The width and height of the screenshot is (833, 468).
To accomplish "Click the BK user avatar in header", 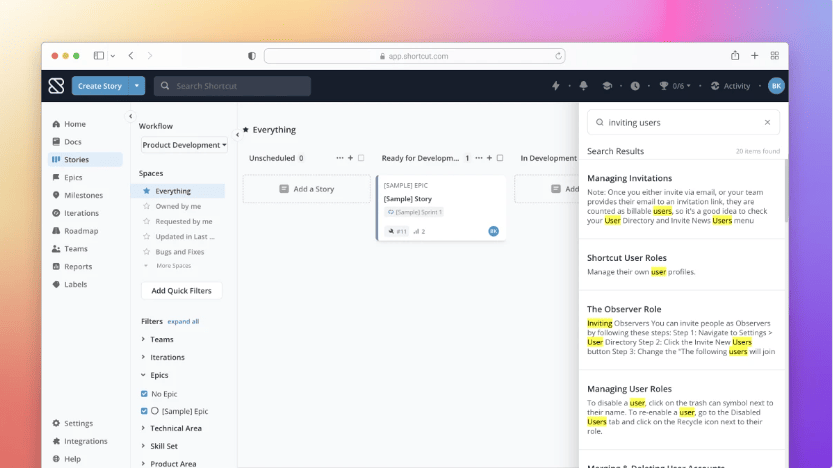I will coord(776,86).
